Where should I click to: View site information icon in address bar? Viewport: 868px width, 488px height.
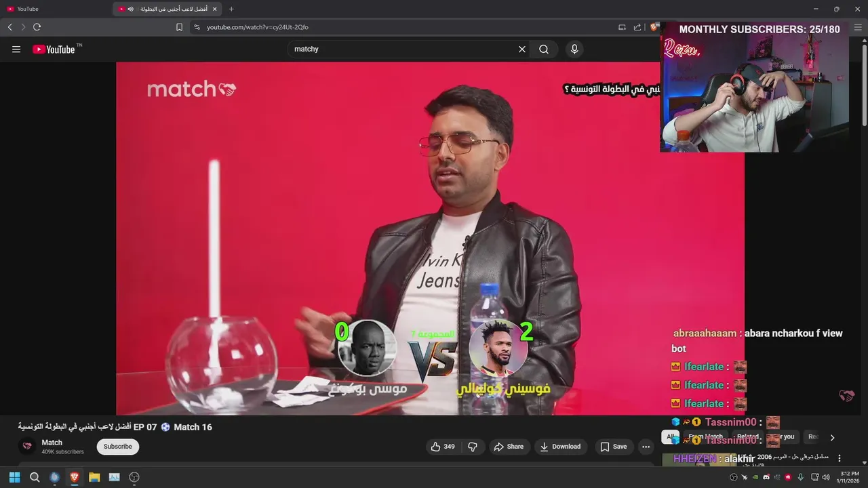coord(197,27)
